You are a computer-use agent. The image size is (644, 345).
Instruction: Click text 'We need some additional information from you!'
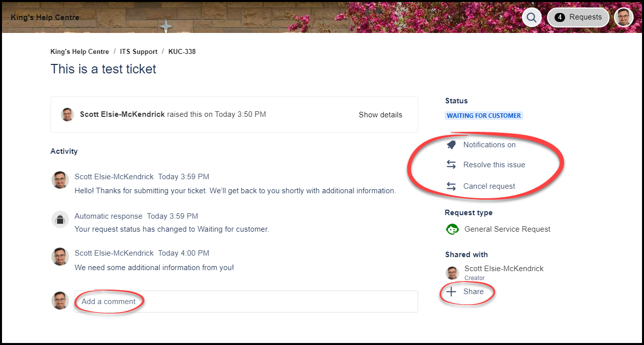(154, 268)
